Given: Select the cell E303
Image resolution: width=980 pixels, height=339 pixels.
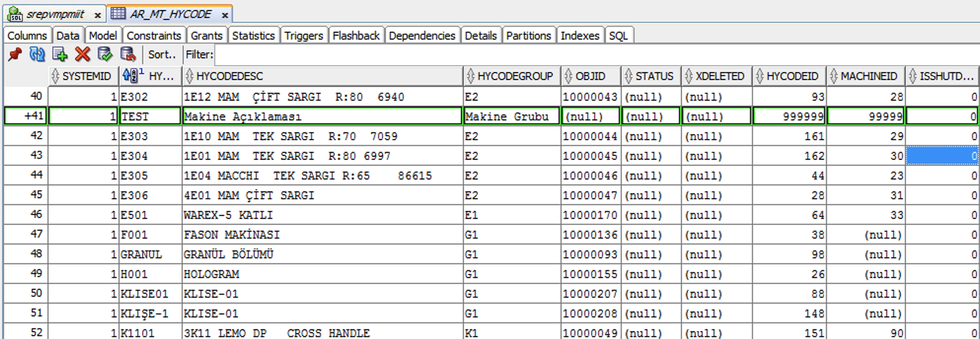Looking at the screenshot, I should tap(150, 136).
